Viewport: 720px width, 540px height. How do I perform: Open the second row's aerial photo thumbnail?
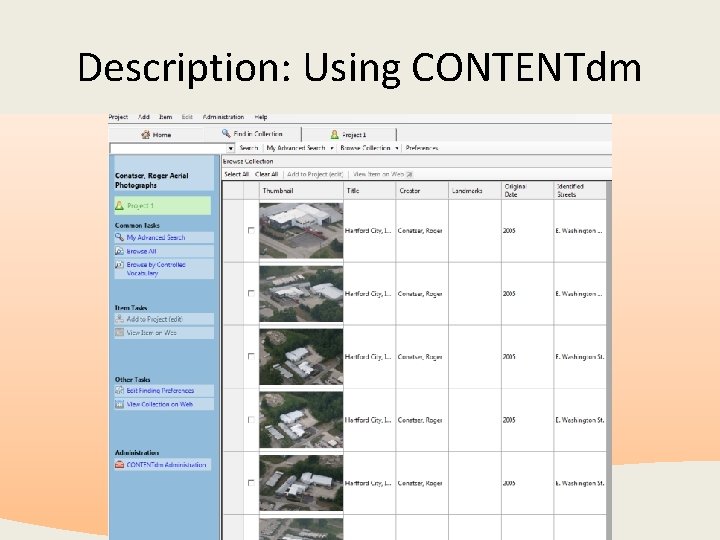click(x=301, y=294)
